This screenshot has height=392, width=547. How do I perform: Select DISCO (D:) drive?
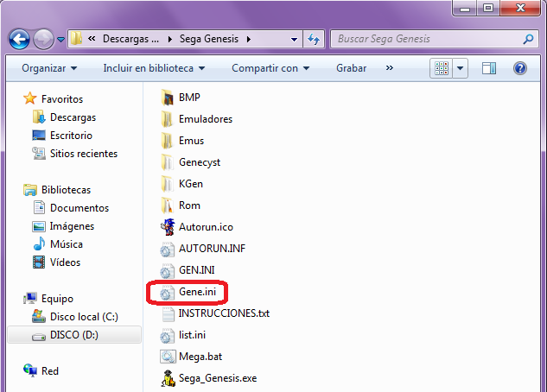point(74,335)
